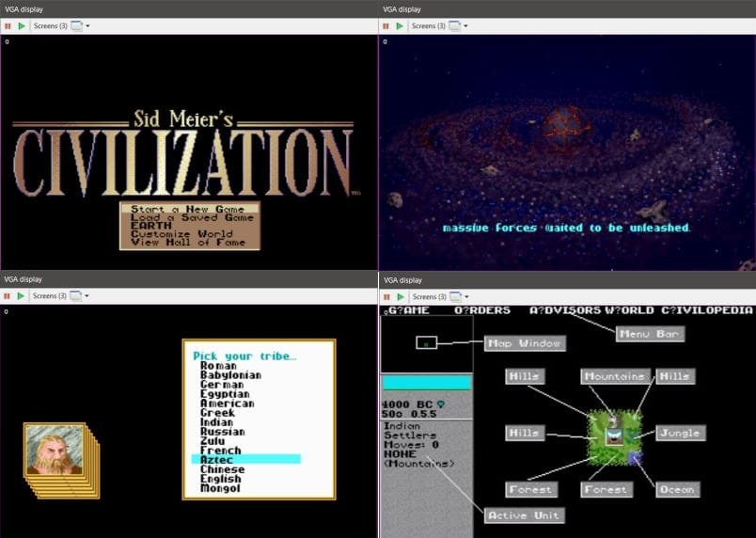Click the Active Unit label

[524, 515]
